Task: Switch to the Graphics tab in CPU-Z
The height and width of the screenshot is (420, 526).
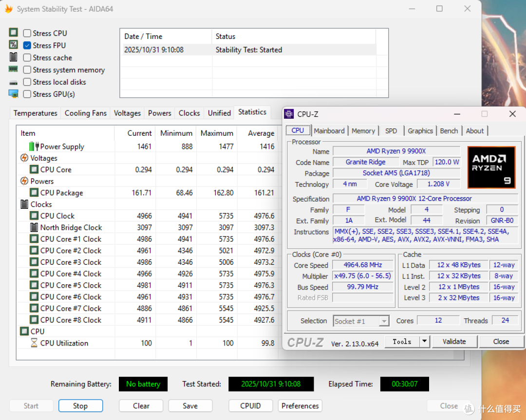Action: pyautogui.click(x=420, y=131)
